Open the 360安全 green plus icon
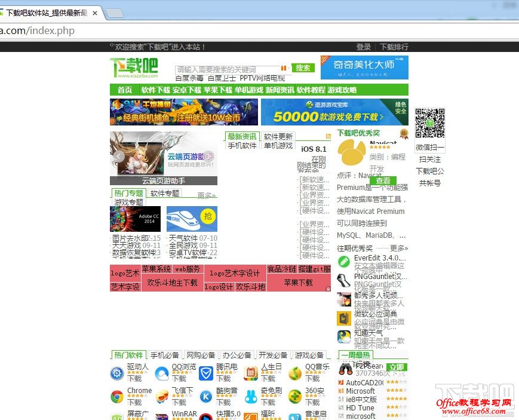 (295, 397)
